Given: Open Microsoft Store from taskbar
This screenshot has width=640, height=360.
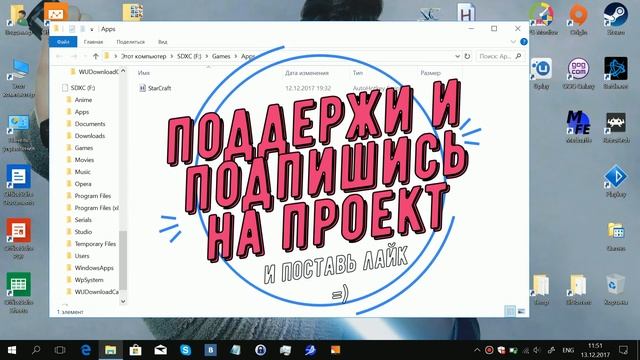Looking at the screenshot, I should (136, 350).
